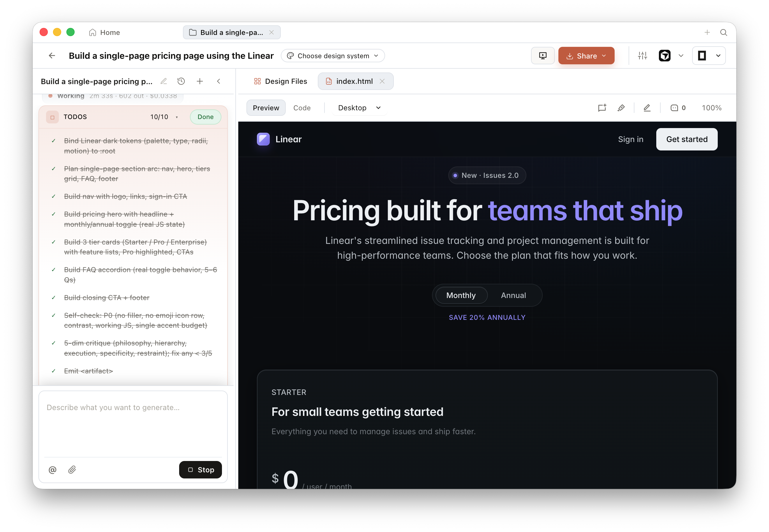769x532 pixels.
Task: Start a new conversation with plus icon
Action: click(200, 81)
